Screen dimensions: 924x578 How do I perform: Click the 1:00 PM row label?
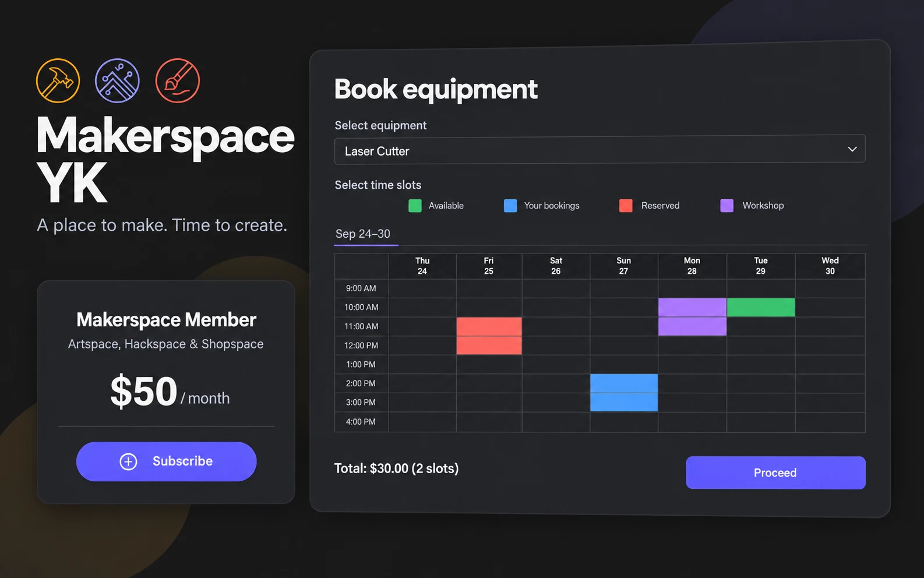(361, 365)
